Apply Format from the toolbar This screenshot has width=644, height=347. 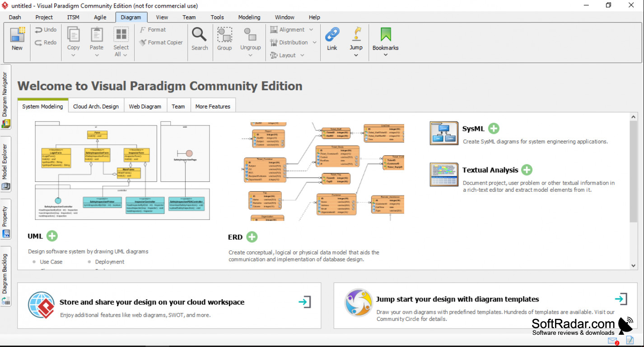pos(153,30)
